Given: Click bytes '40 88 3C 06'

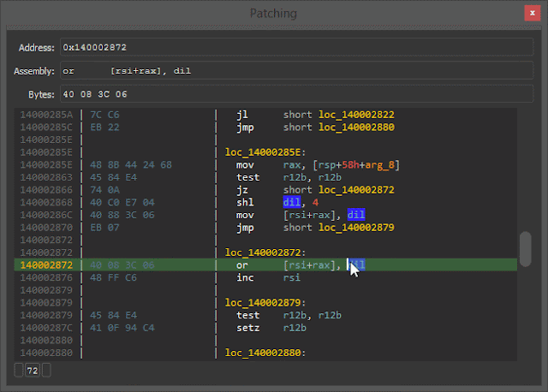Looking at the screenshot, I should coord(122,215).
